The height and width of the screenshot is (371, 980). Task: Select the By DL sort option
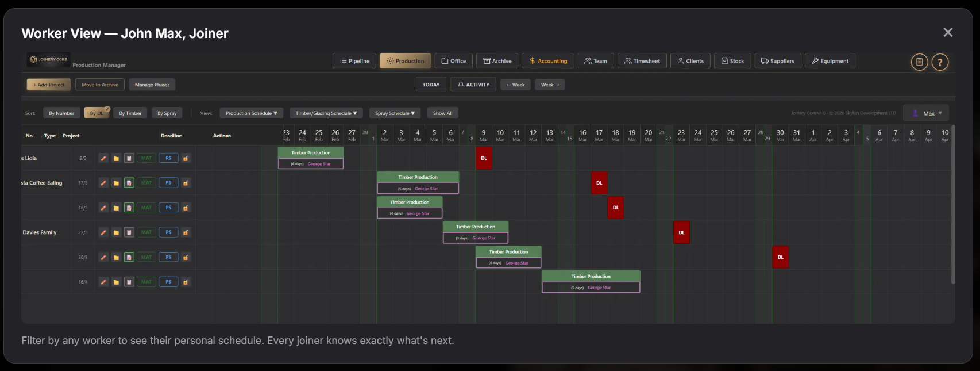pos(97,113)
